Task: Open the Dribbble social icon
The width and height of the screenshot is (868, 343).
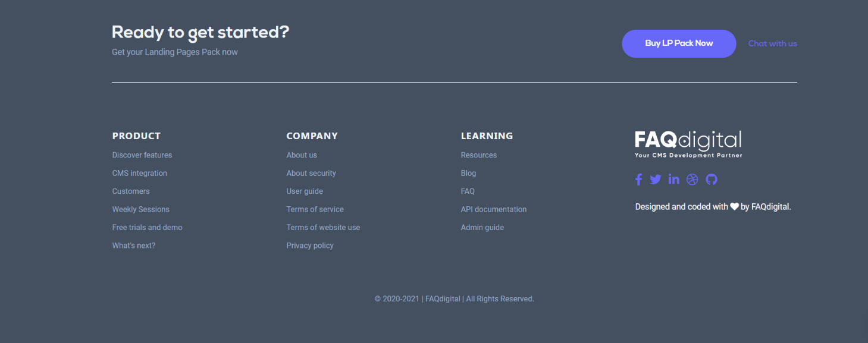Action: (x=692, y=180)
